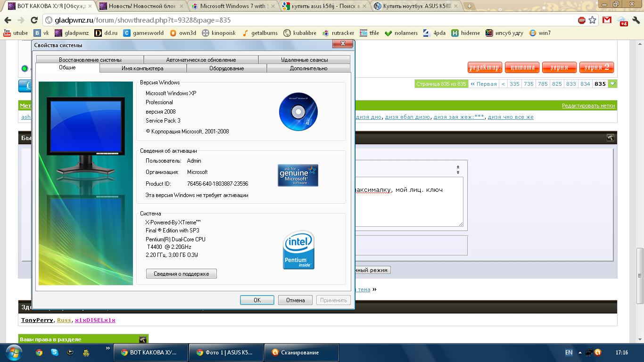This screenshot has width=644, height=362.
Task: Click the Windows Start orb
Action: pos(13,352)
